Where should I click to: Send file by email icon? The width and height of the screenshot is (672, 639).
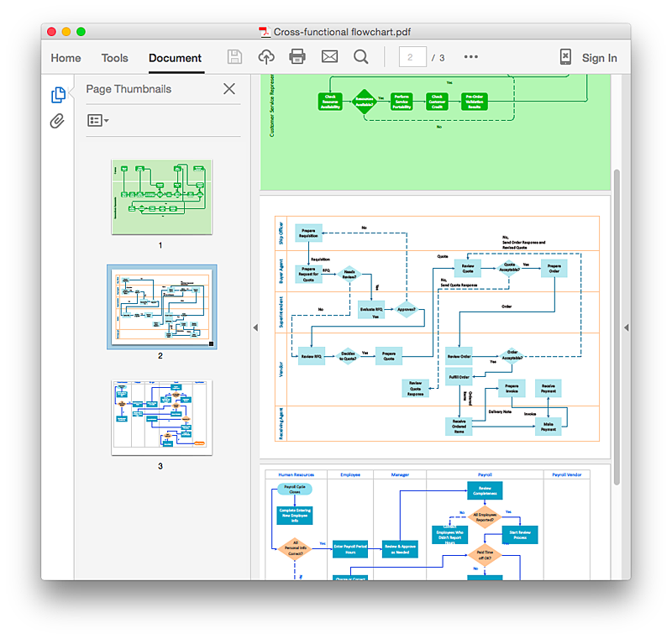click(329, 56)
